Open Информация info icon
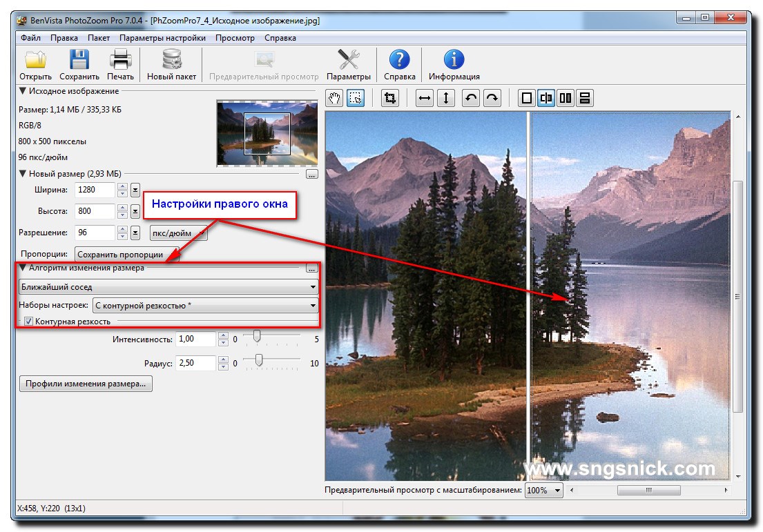 point(454,60)
